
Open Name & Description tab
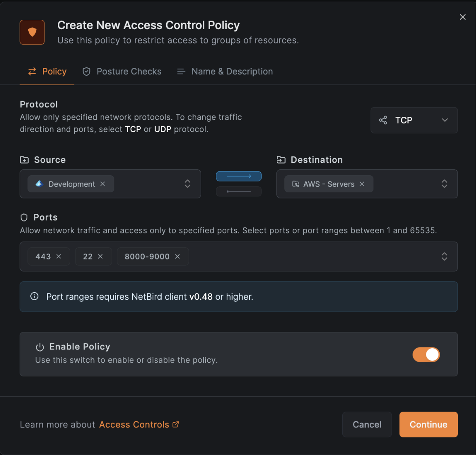(x=225, y=72)
